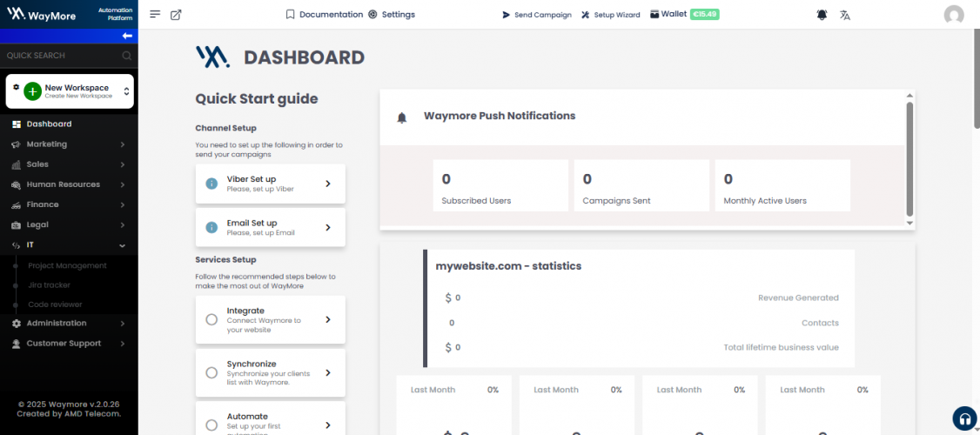Image resolution: width=980 pixels, height=435 pixels.
Task: Open the Integrate card arrow
Action: pyautogui.click(x=327, y=319)
